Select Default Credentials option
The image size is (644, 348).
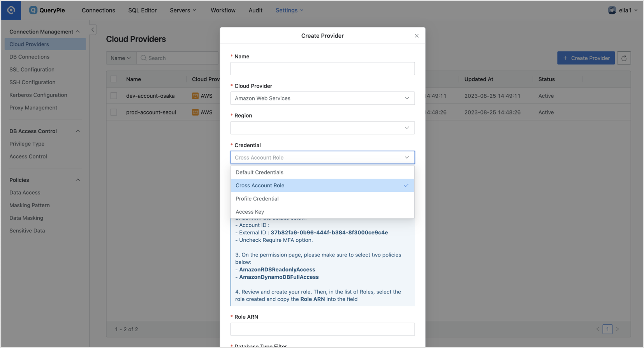pos(322,172)
